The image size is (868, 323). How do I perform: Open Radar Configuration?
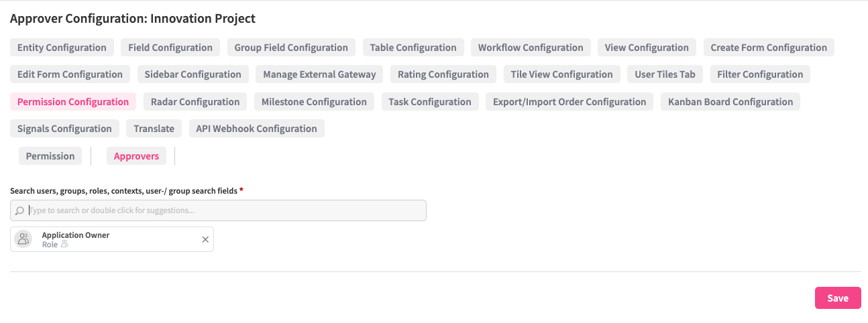coord(195,102)
